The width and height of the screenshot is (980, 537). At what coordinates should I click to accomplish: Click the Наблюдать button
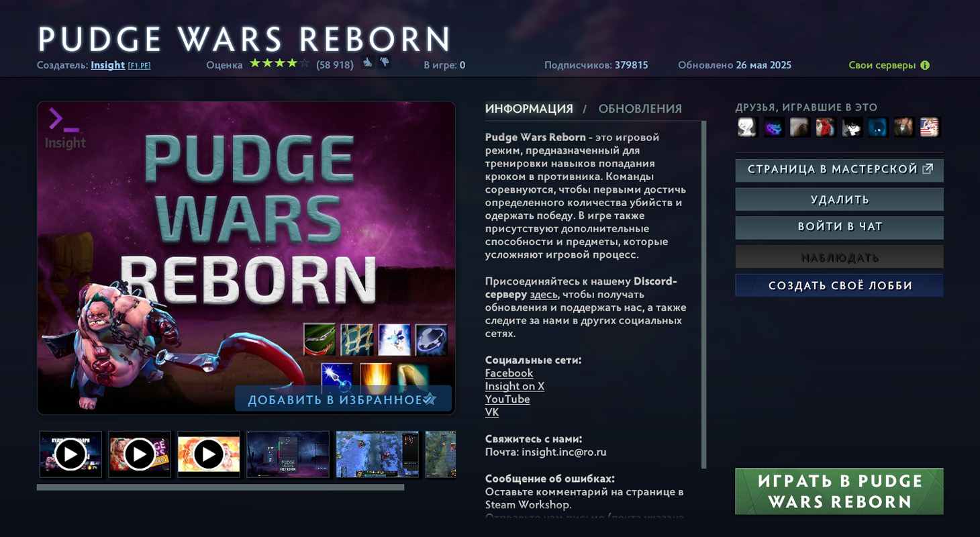pos(840,257)
